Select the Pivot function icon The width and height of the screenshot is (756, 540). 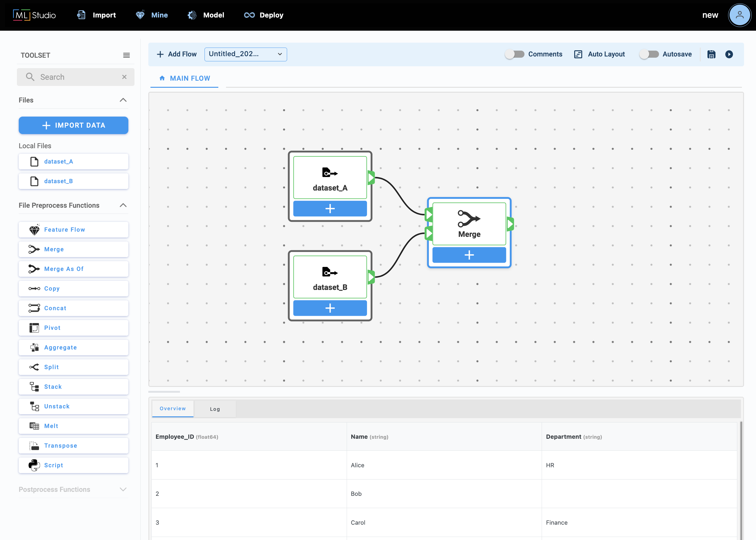(x=34, y=328)
